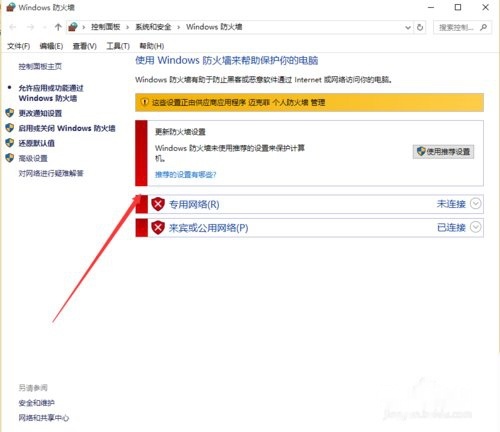Open 网络和共享中心 link
The image size is (500, 432).
44,418
